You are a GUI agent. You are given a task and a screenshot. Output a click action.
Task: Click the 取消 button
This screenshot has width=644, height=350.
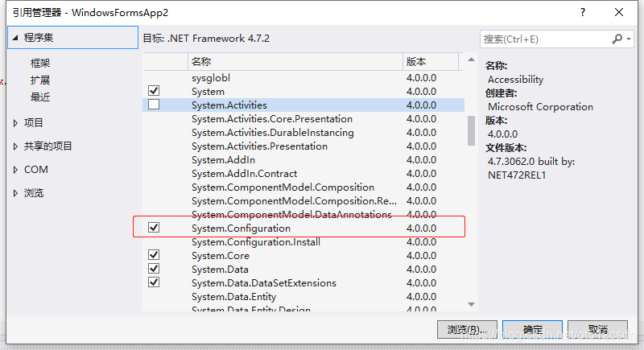pyautogui.click(x=597, y=330)
